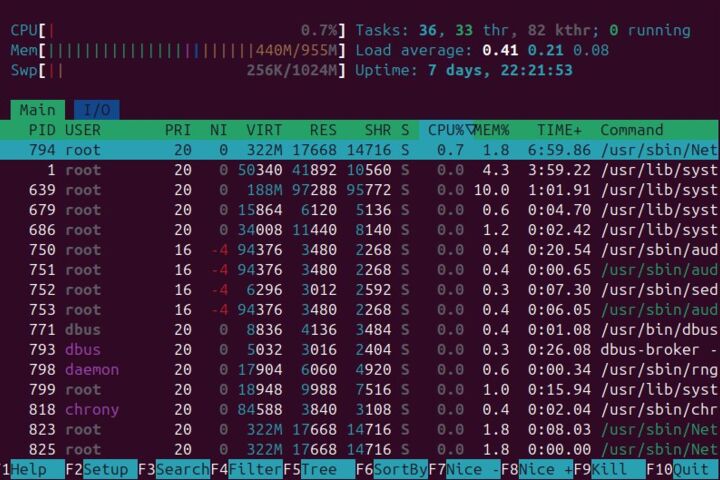Viewport: 720px width, 480px height.
Task: Sort by the VIRT column header
Action: (264, 130)
